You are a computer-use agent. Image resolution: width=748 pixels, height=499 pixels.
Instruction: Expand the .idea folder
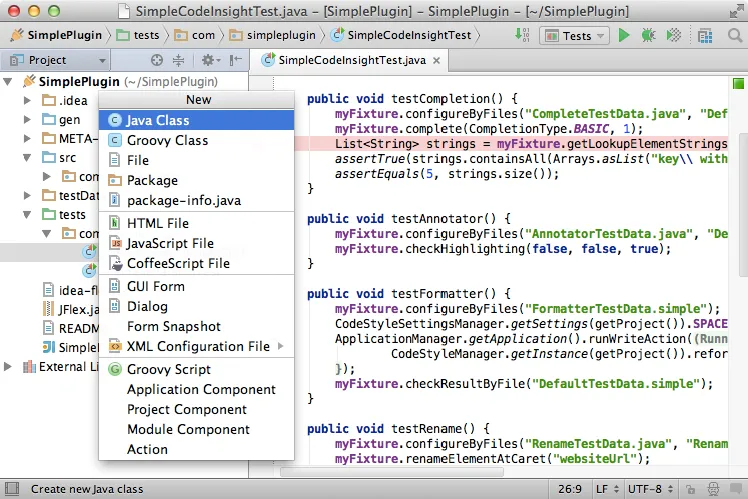point(27,101)
